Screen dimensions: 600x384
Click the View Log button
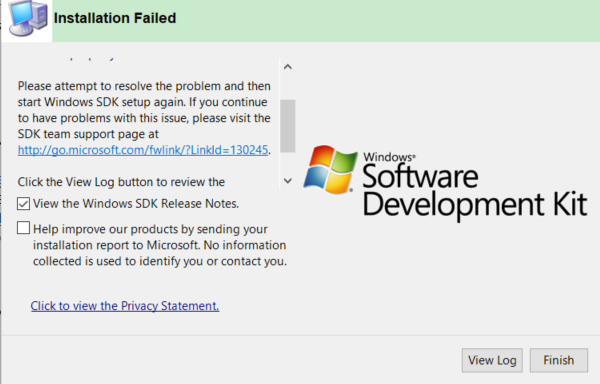(492, 360)
